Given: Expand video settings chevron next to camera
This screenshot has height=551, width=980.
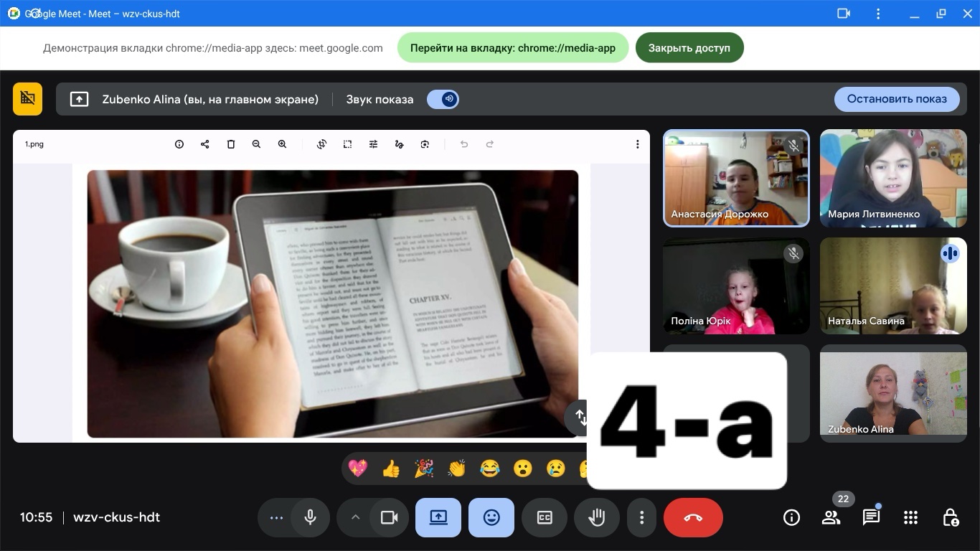Looking at the screenshot, I should point(355,517).
